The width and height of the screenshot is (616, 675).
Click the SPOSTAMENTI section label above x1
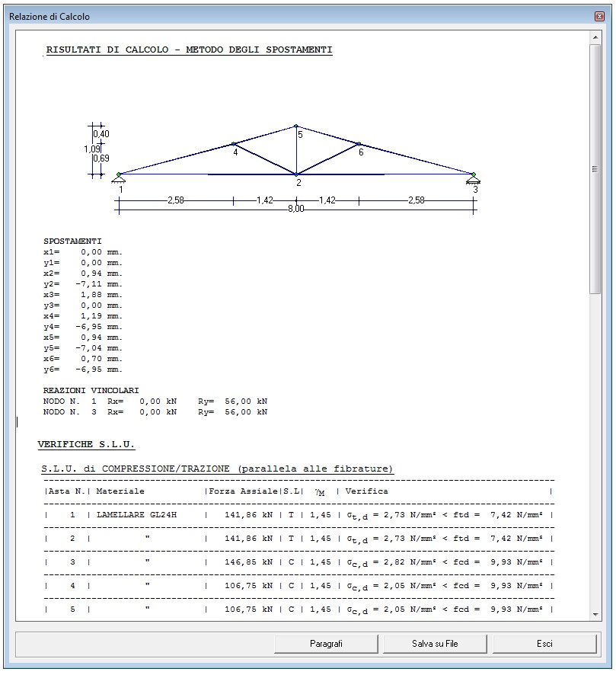point(72,241)
